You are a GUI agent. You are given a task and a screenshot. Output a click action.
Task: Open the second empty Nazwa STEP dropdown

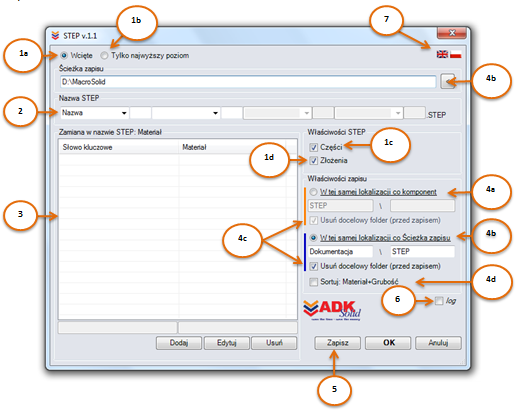tap(186, 113)
